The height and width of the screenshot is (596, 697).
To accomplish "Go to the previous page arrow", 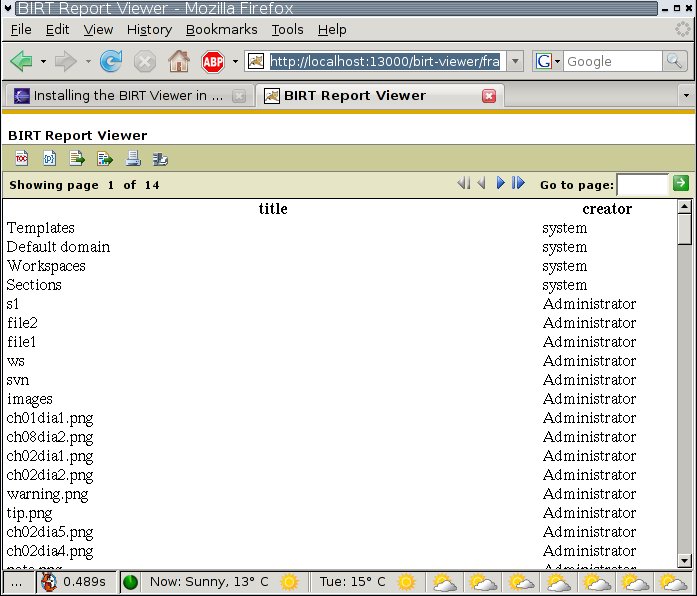I will tap(481, 183).
